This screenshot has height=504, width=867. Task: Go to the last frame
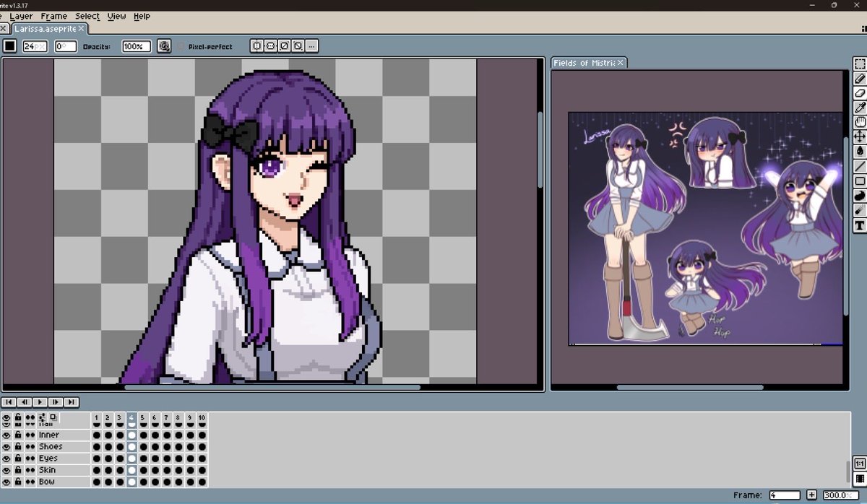[x=72, y=402]
